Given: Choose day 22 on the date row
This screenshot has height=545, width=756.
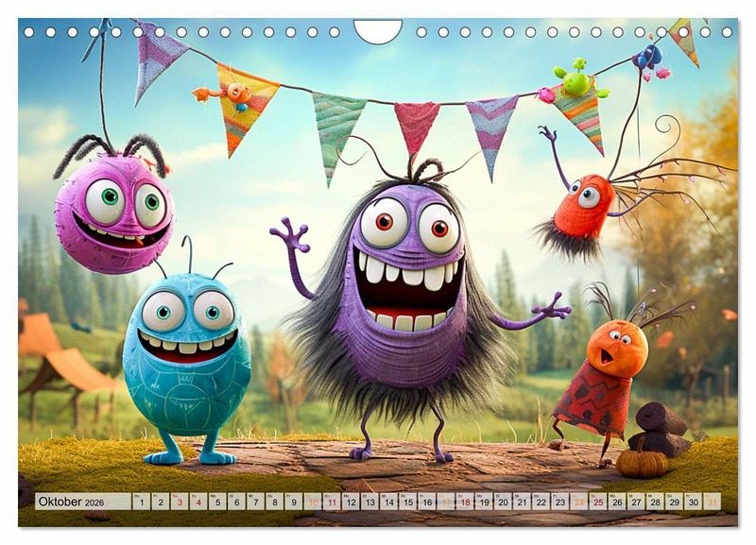Looking at the screenshot, I should (x=541, y=502).
